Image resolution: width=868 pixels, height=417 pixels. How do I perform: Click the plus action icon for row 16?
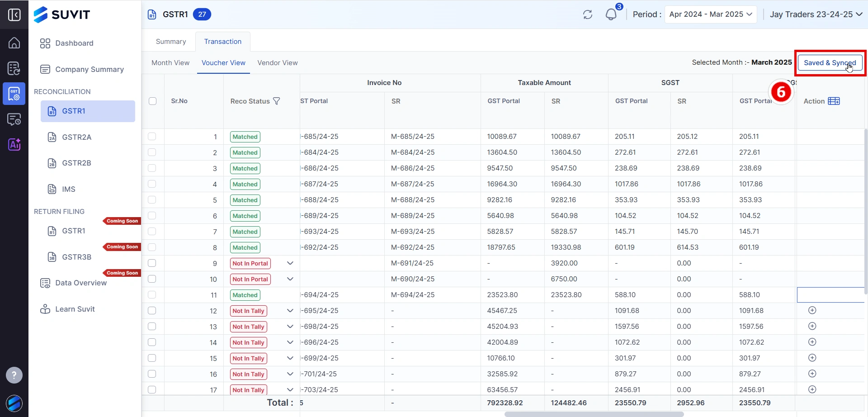pos(812,374)
